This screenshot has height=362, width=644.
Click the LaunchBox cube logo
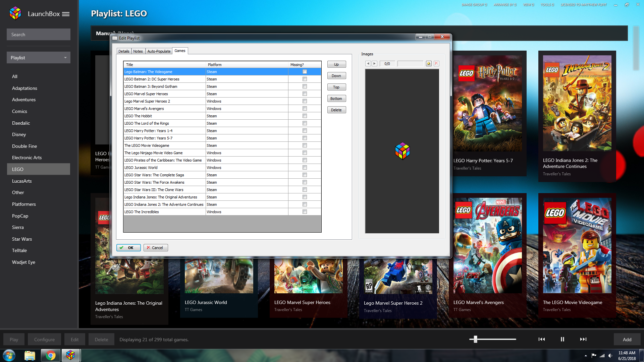(x=15, y=13)
